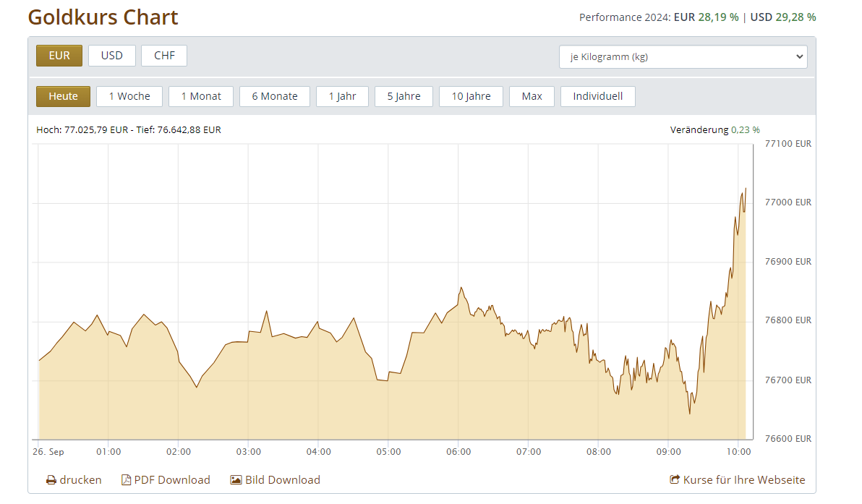
Task: Select EUR currency
Action: coord(59,56)
